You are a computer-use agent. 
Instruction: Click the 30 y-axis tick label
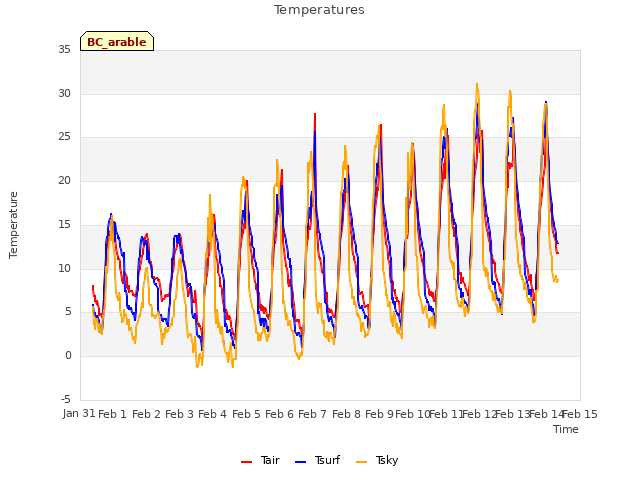(64, 93)
